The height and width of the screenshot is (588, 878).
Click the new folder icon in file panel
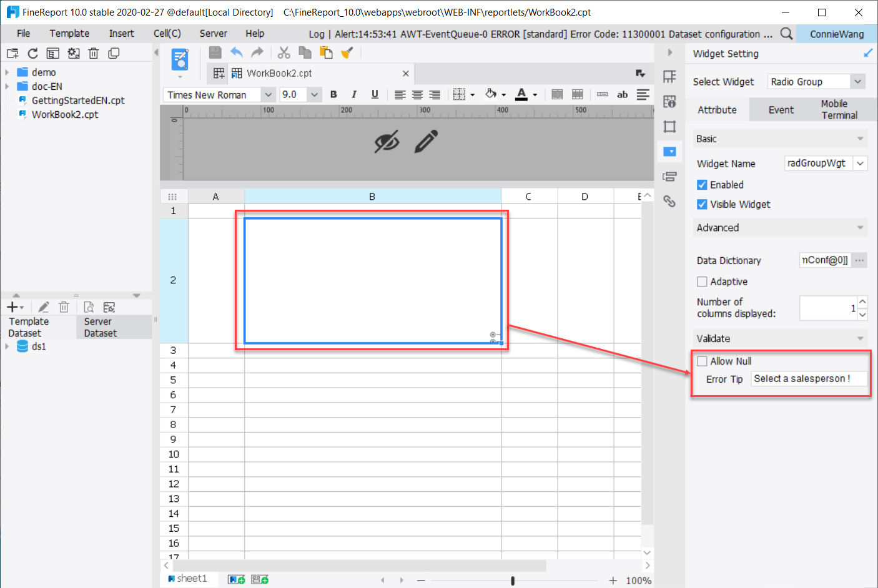tap(12, 54)
